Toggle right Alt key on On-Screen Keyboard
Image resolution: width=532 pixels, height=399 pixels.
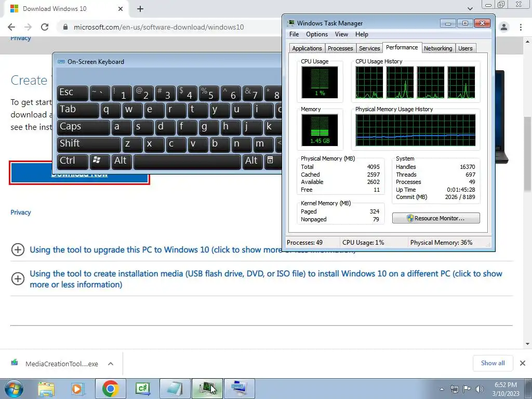(251, 162)
